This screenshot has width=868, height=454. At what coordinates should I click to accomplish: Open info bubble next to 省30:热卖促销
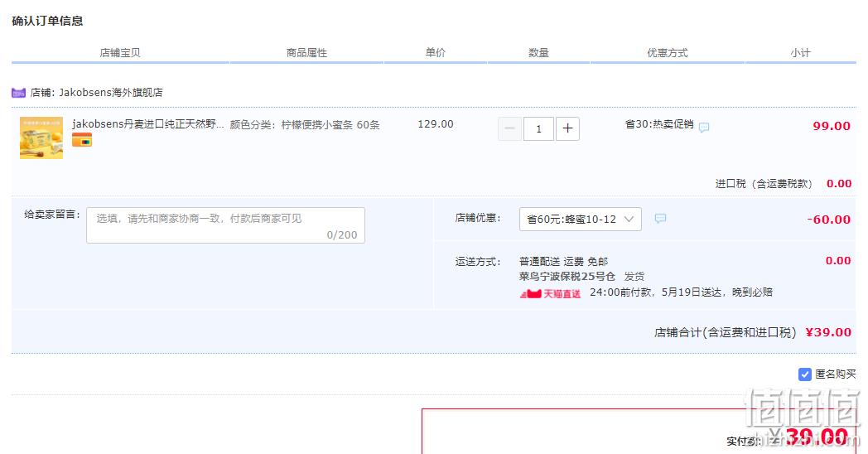tap(703, 128)
